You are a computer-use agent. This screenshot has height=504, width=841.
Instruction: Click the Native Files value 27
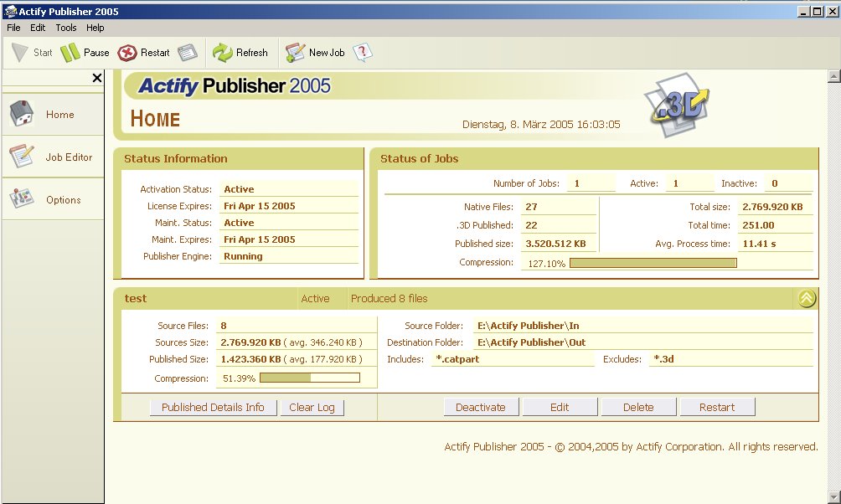(x=531, y=207)
